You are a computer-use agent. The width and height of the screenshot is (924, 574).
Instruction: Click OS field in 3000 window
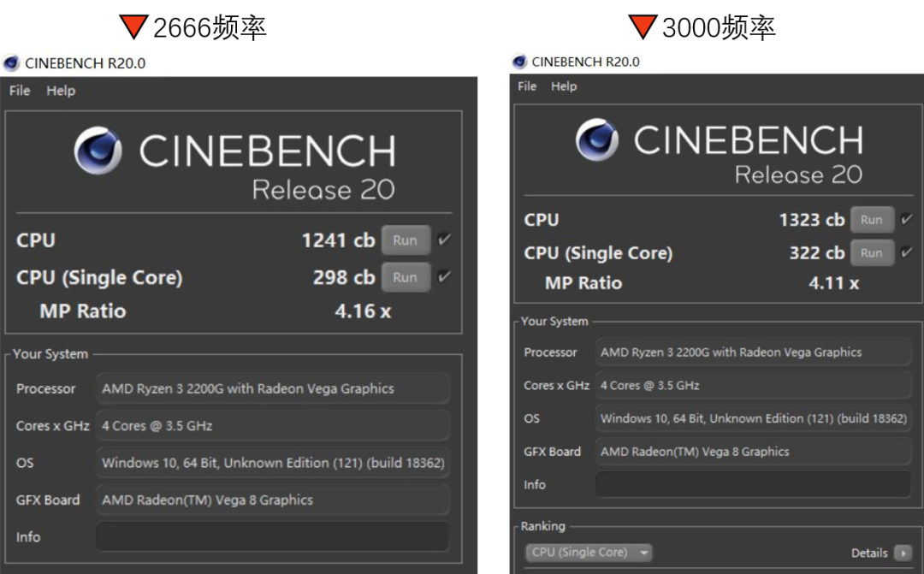[753, 418]
